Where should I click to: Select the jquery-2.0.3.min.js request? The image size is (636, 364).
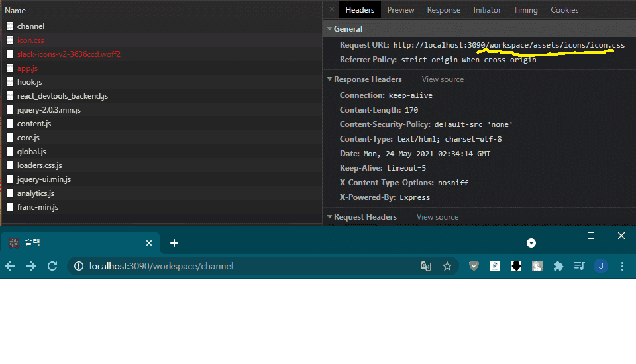162,110
